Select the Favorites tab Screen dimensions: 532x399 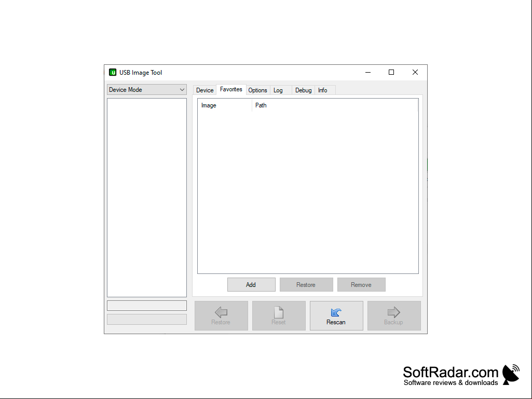click(x=231, y=89)
